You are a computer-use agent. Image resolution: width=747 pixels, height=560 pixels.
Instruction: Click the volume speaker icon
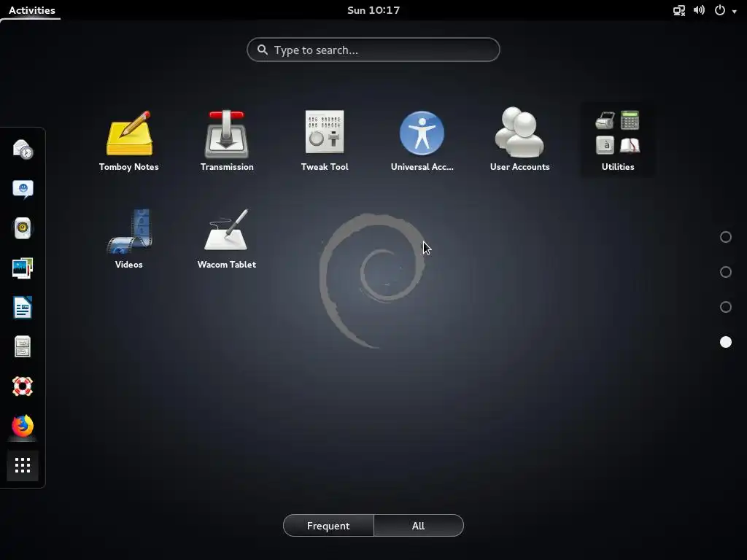click(x=699, y=10)
